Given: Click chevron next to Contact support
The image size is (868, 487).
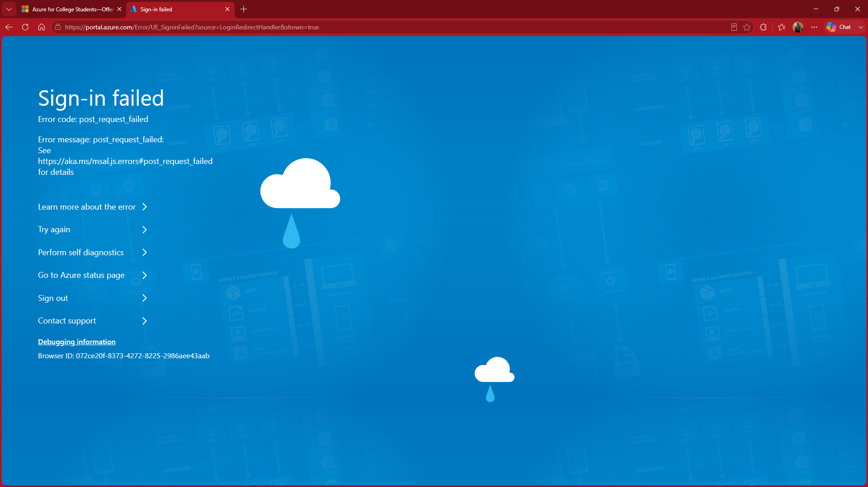Looking at the screenshot, I should [145, 321].
